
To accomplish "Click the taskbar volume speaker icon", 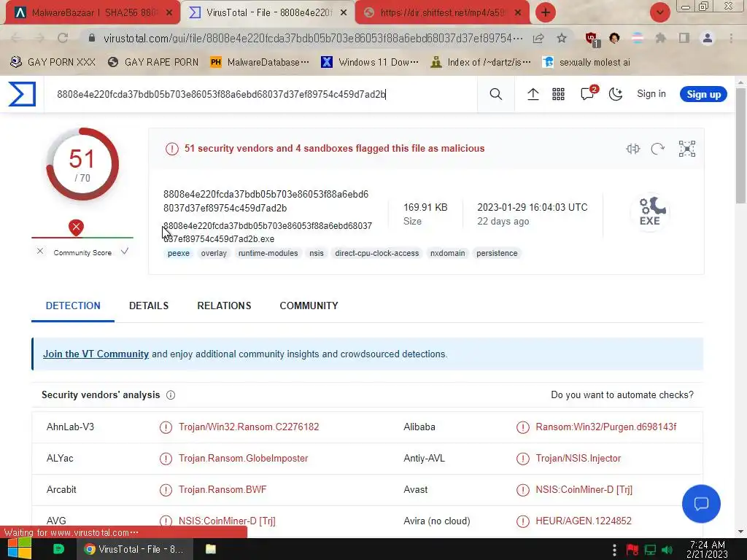I will (x=667, y=550).
